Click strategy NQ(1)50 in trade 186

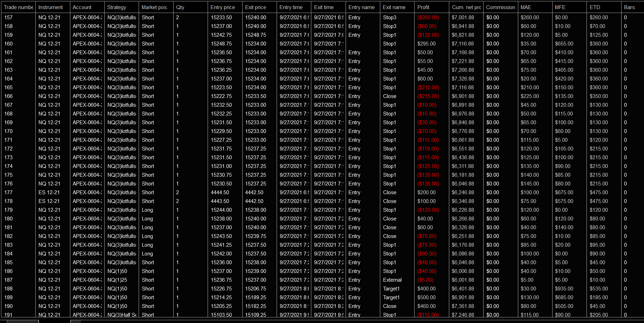[117, 271]
